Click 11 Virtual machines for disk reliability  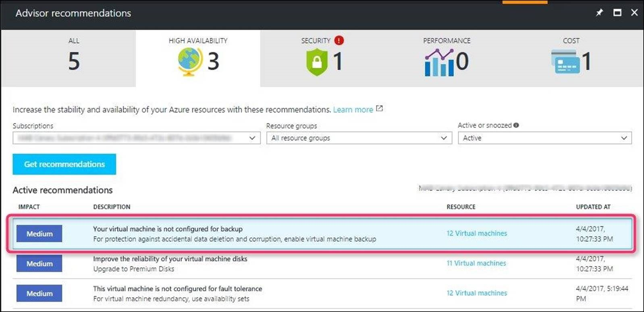click(x=476, y=263)
